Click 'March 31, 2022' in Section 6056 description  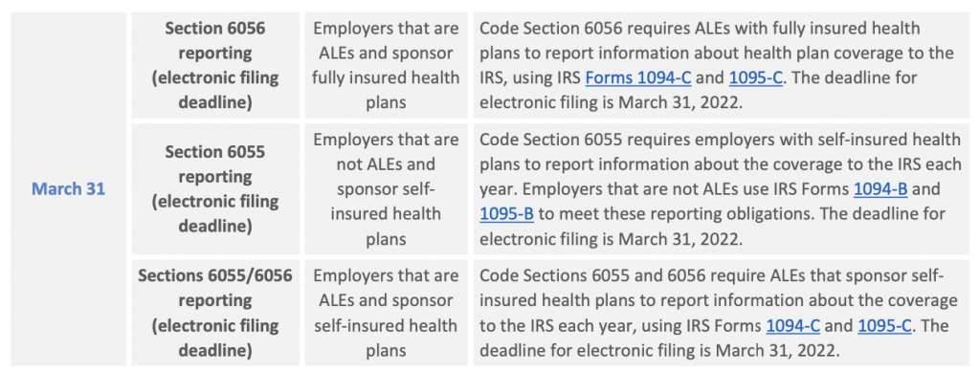[x=679, y=103]
